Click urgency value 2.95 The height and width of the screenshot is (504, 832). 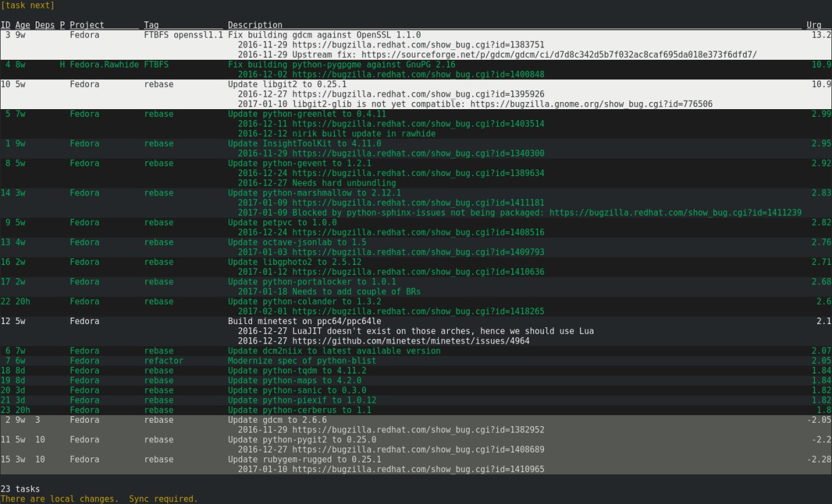pyautogui.click(x=822, y=144)
